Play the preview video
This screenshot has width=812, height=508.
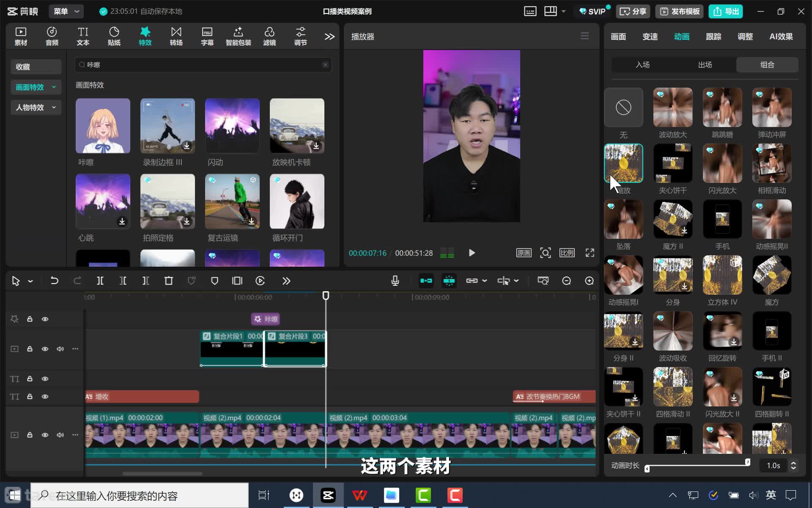[x=472, y=253]
